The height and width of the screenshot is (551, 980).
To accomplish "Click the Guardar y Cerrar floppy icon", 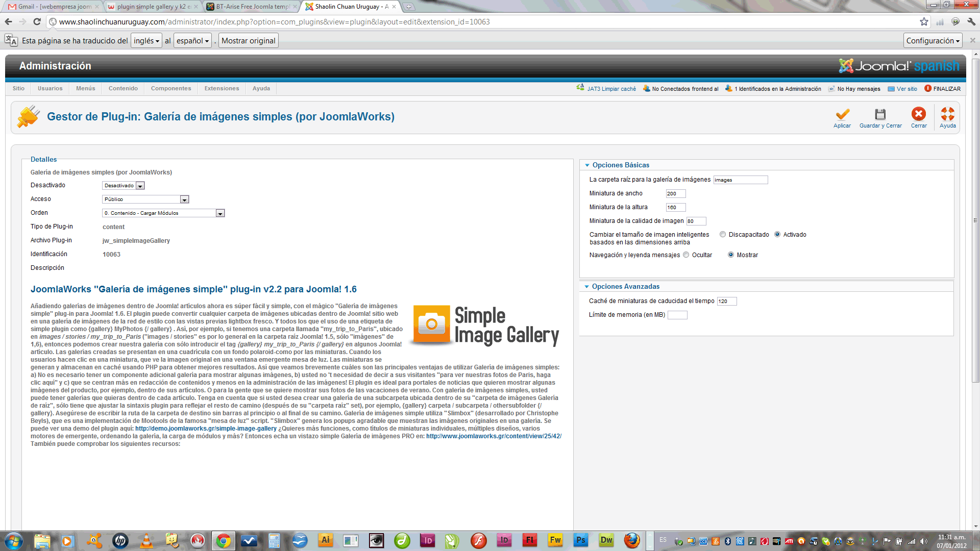I will coord(880,114).
